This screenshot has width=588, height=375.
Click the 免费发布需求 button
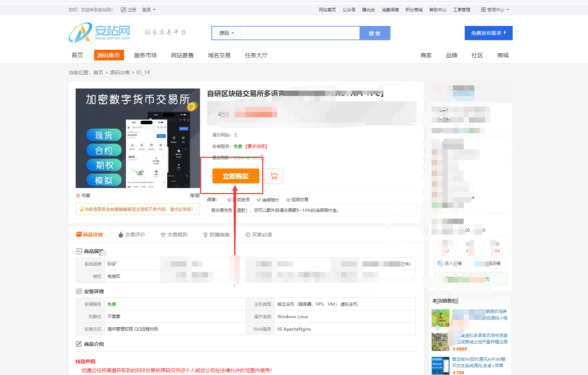click(x=489, y=33)
